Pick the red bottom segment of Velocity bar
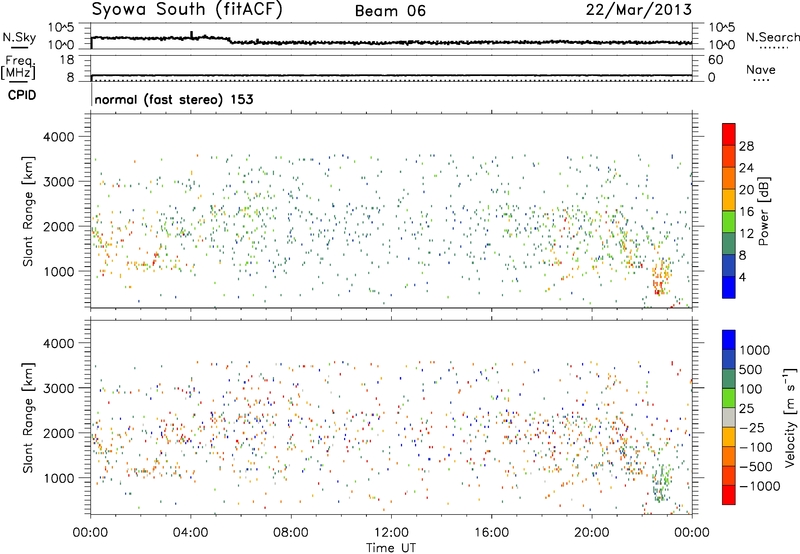The width and height of the screenshot is (800, 554). click(729, 494)
